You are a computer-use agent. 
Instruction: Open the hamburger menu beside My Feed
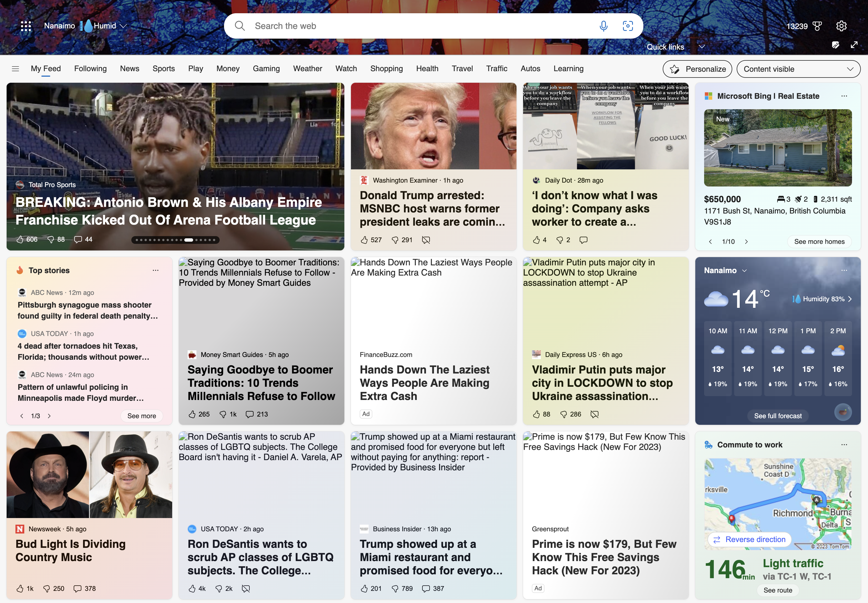click(x=15, y=68)
